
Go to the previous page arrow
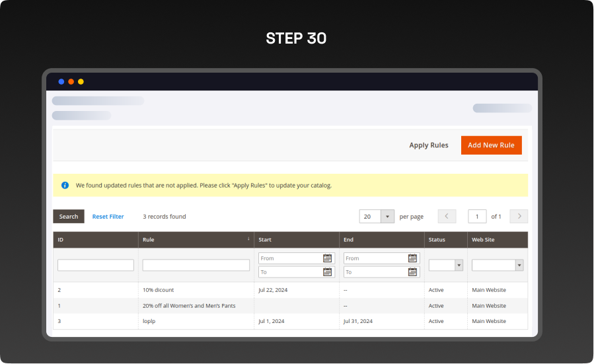click(447, 217)
